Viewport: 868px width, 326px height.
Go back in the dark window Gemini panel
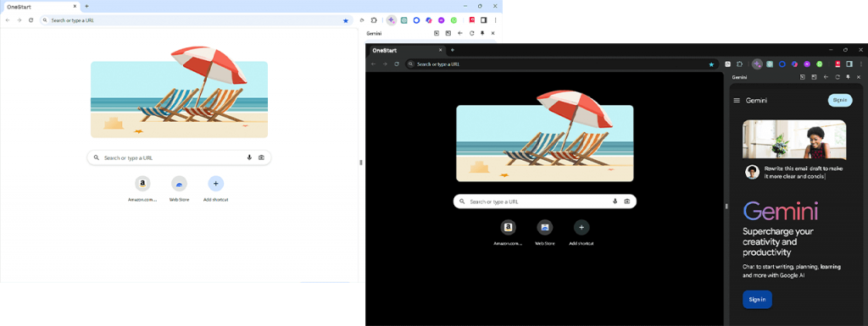[x=826, y=77]
